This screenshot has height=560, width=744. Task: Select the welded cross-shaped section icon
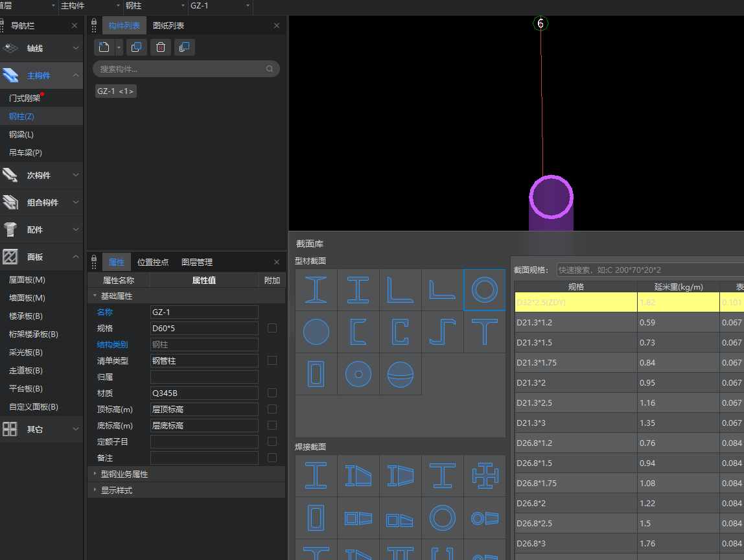tap(484, 476)
